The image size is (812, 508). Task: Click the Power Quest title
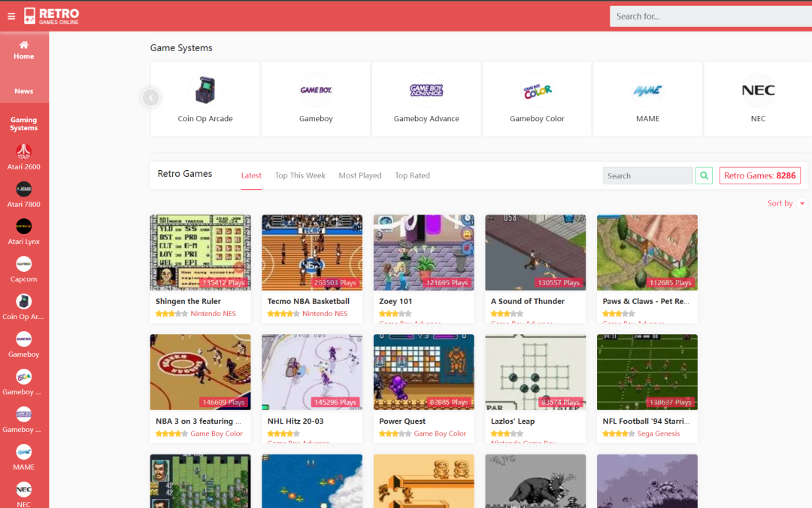pos(402,421)
